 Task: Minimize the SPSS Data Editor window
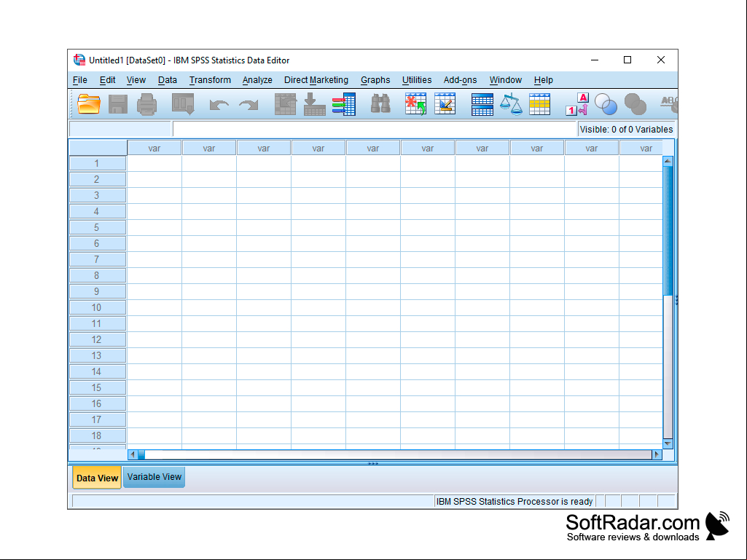point(595,60)
